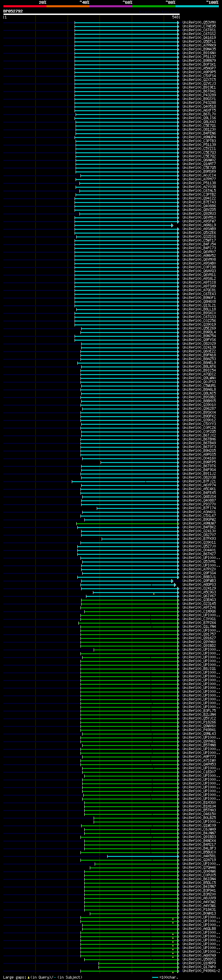Click hit label UniRef100_A9NUP4
This screenshot has width=222, height=980.
199,137
